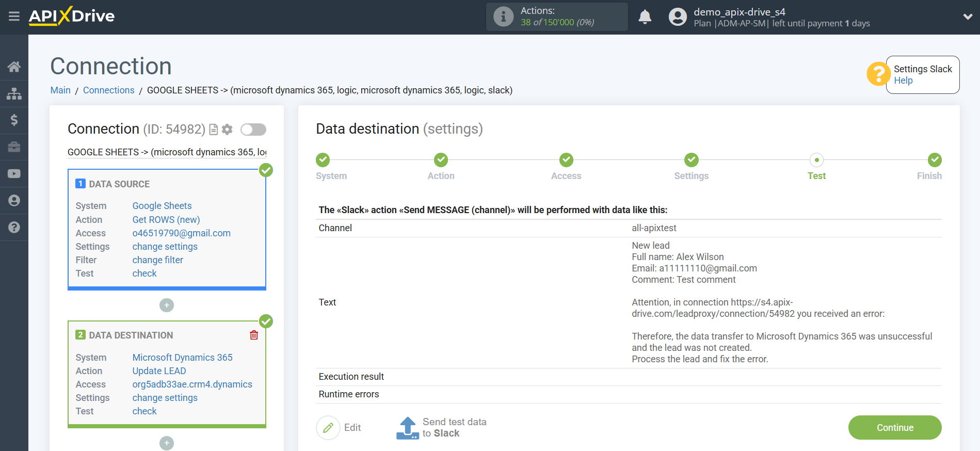
Task: Click the Edit label
Action: coord(352,428)
